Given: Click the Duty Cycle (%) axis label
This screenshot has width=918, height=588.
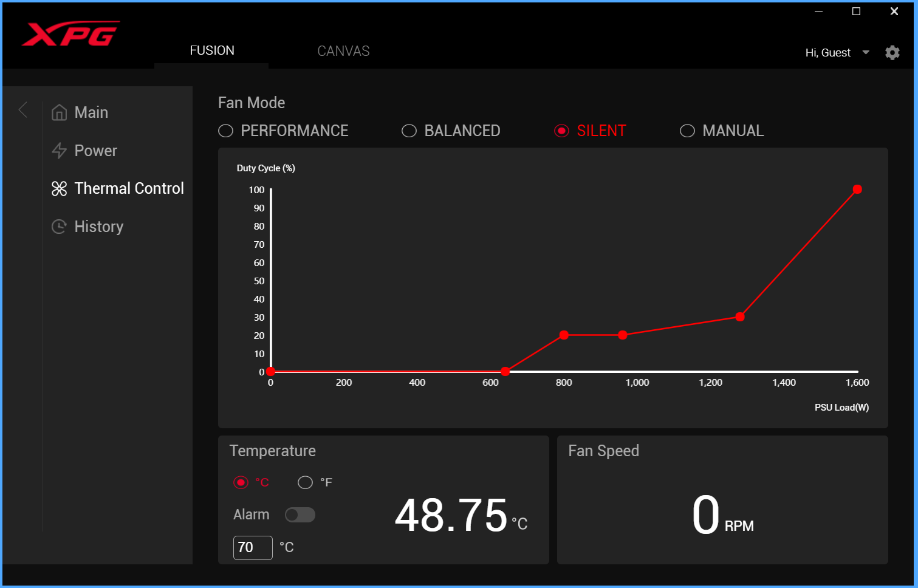Looking at the screenshot, I should [x=265, y=168].
